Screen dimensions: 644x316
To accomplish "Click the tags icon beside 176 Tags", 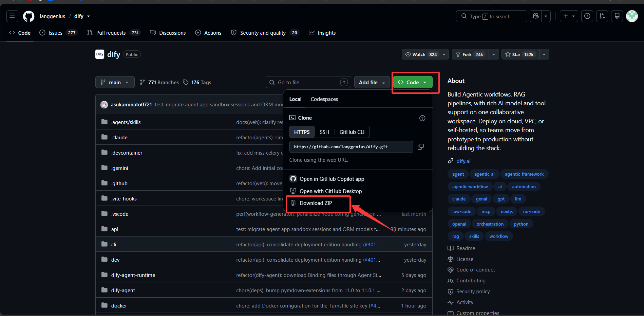I will 186,82.
